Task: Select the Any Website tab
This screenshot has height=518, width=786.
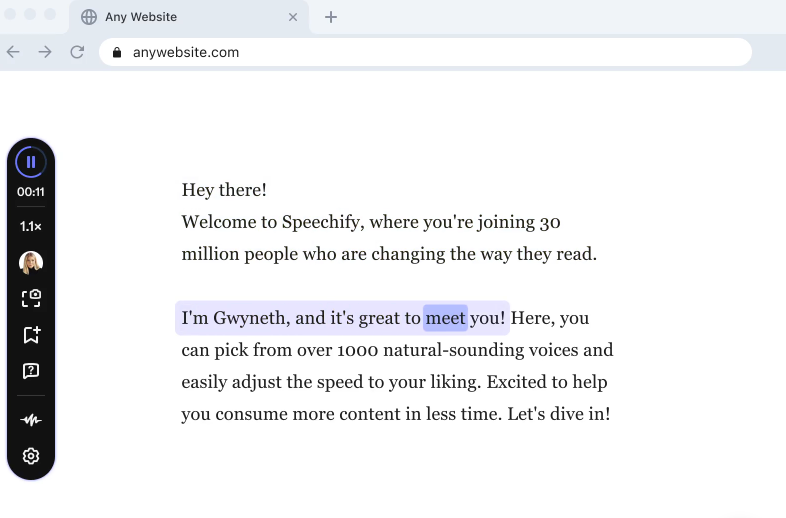Action: pos(189,17)
